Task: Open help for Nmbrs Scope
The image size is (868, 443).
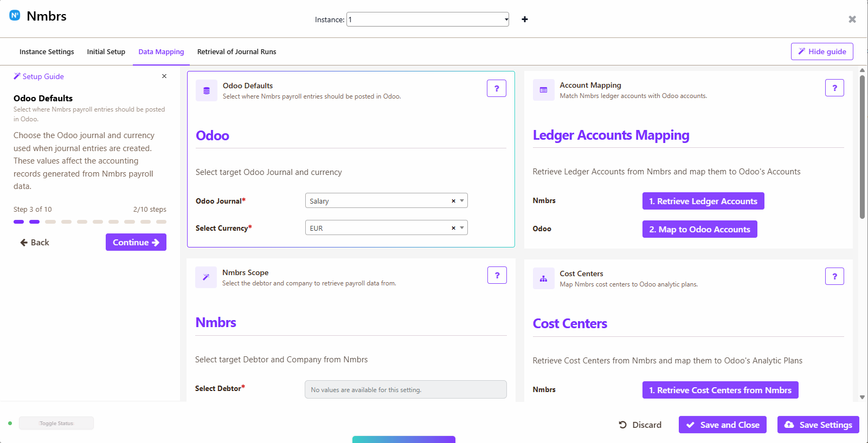Action: pyautogui.click(x=497, y=275)
